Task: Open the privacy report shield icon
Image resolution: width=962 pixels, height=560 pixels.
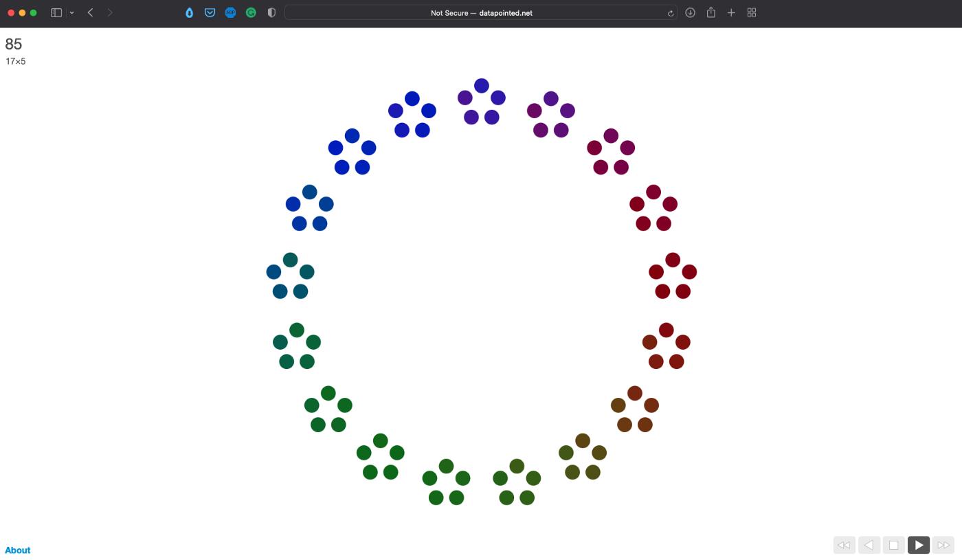Action: tap(271, 12)
